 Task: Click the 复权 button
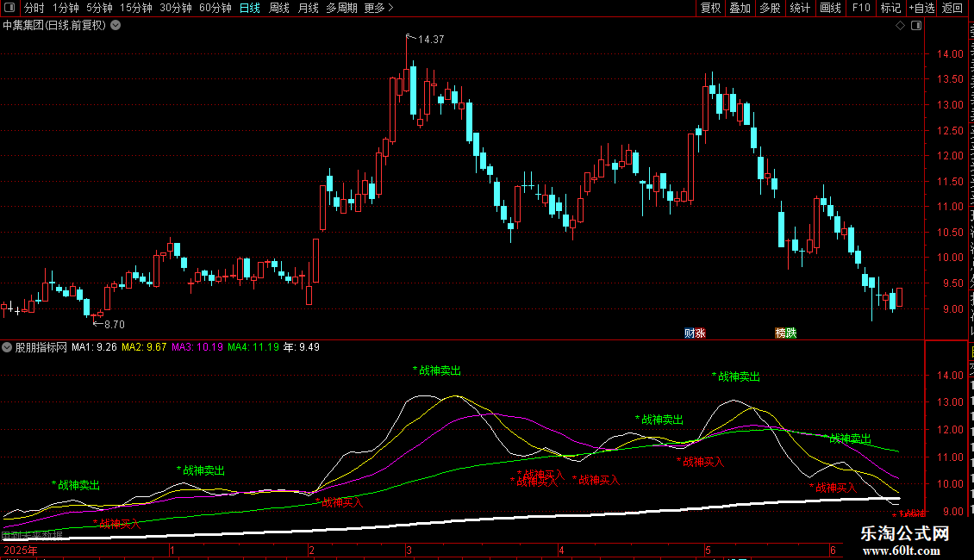[x=710, y=8]
